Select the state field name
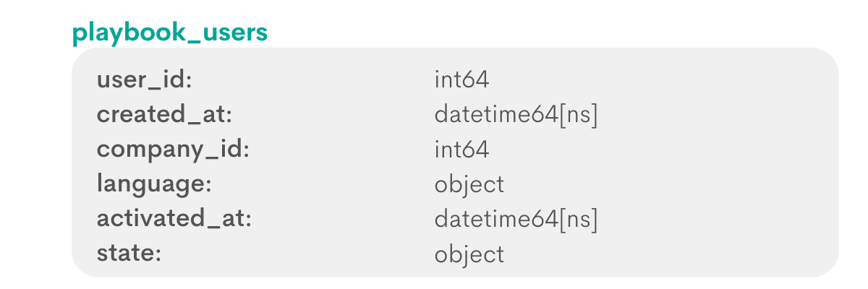Viewport: 868px width, 289px height. click(128, 254)
